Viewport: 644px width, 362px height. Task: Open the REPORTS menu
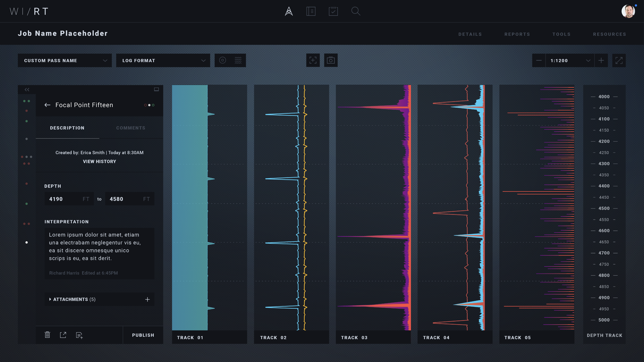pyautogui.click(x=517, y=34)
